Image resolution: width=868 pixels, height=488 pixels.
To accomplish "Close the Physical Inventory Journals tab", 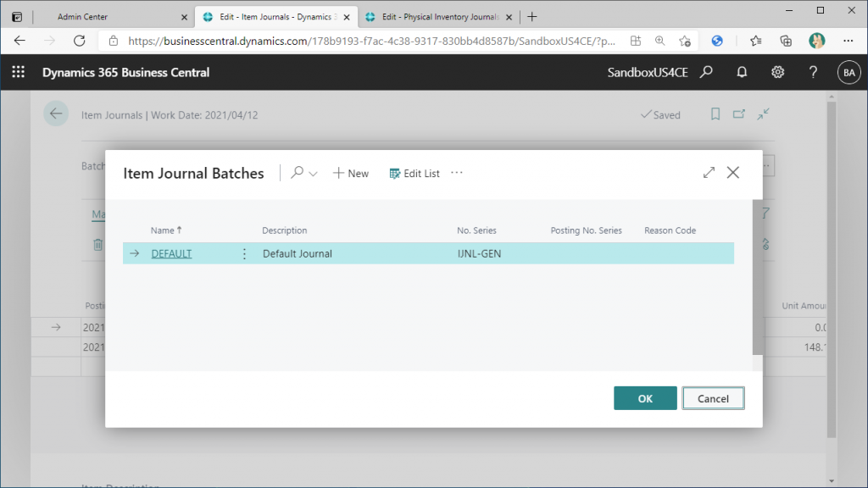I will tap(509, 17).
